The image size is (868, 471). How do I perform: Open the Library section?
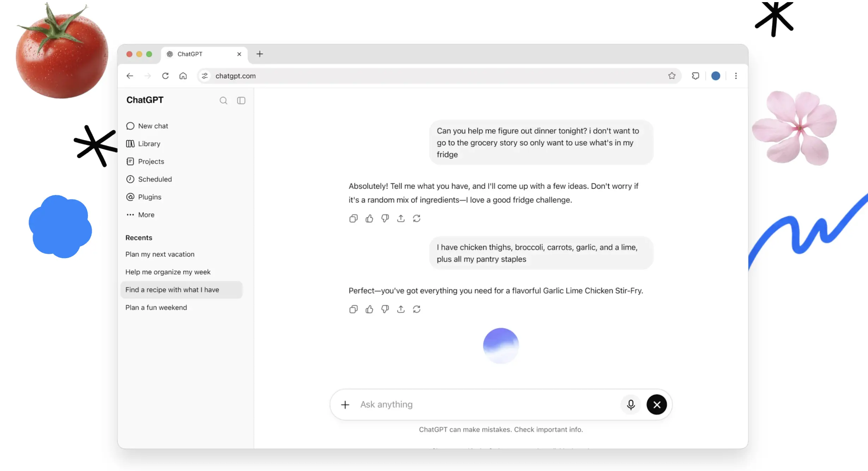pyautogui.click(x=143, y=144)
